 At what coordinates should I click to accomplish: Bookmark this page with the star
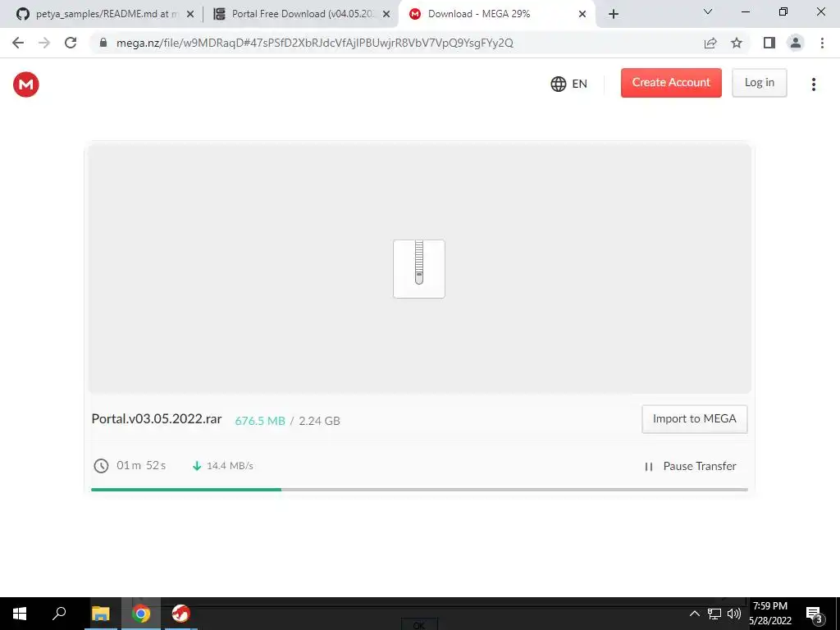pyautogui.click(x=737, y=43)
